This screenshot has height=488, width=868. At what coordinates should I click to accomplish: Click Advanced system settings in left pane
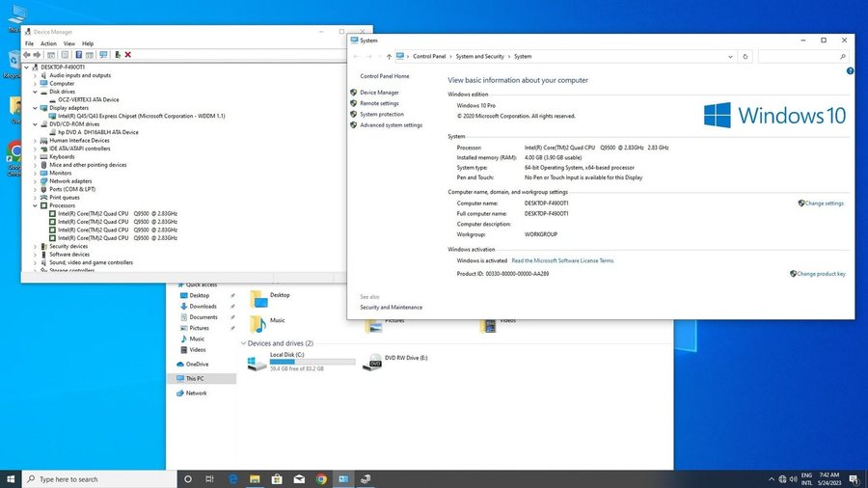(x=391, y=125)
